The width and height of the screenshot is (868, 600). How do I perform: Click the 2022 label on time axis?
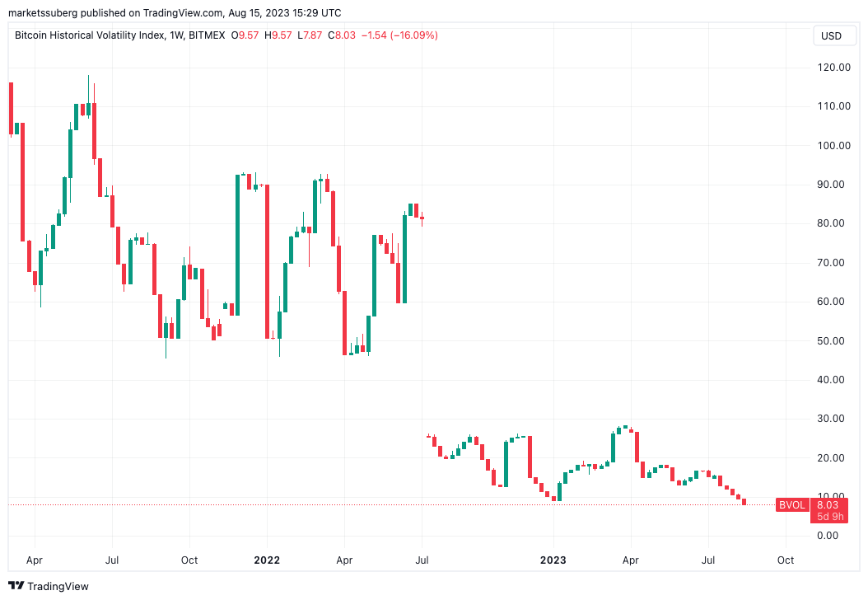click(266, 560)
